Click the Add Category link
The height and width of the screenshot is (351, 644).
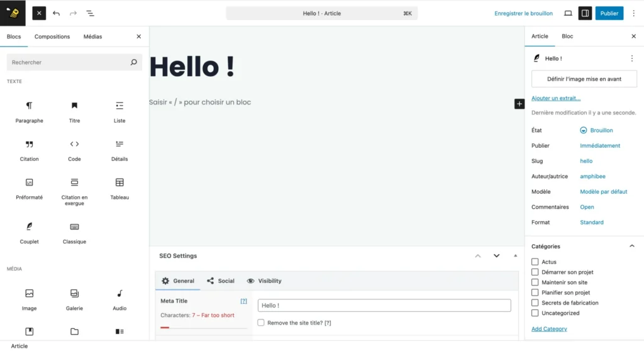pyautogui.click(x=549, y=329)
